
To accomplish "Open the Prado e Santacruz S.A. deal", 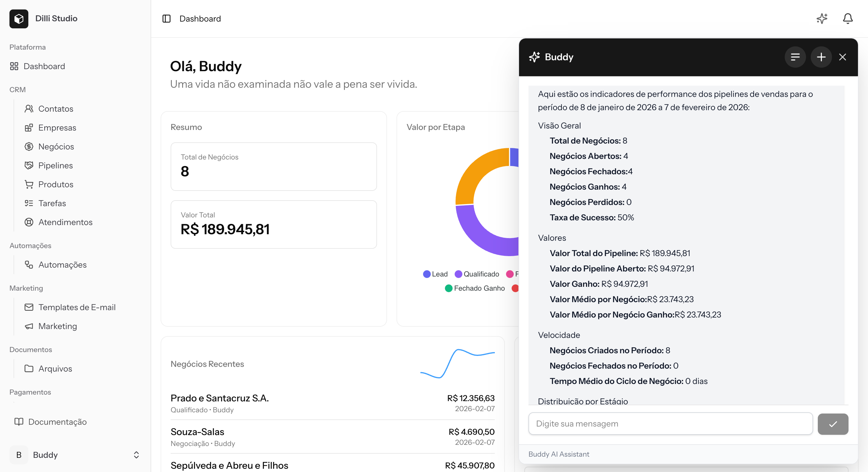I will pyautogui.click(x=332, y=403).
